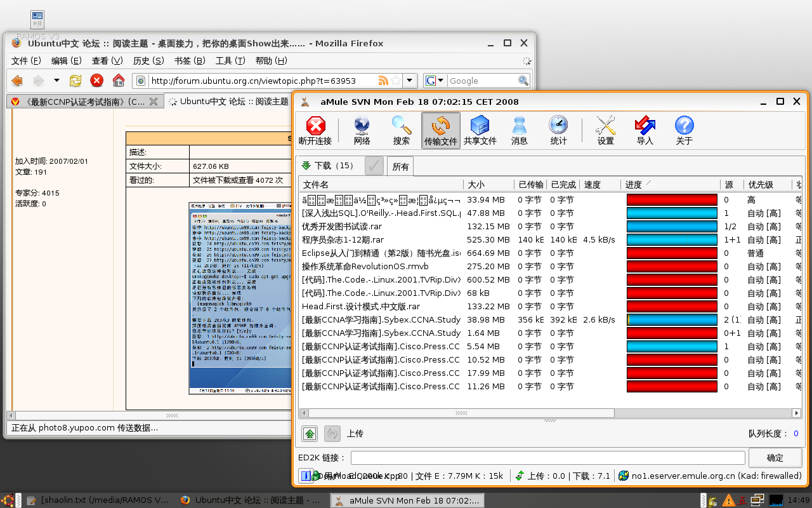Click the desktop screenshot thumbnail in the forum post

(x=240, y=298)
